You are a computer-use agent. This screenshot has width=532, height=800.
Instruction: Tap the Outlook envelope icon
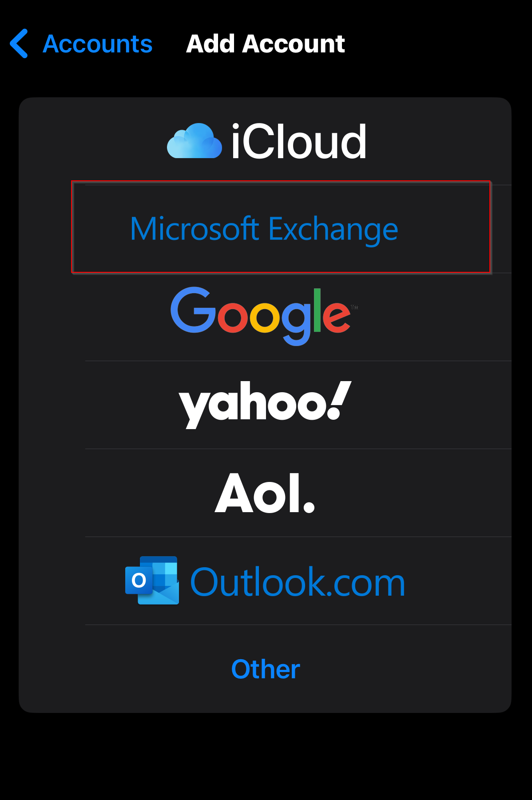click(x=152, y=580)
